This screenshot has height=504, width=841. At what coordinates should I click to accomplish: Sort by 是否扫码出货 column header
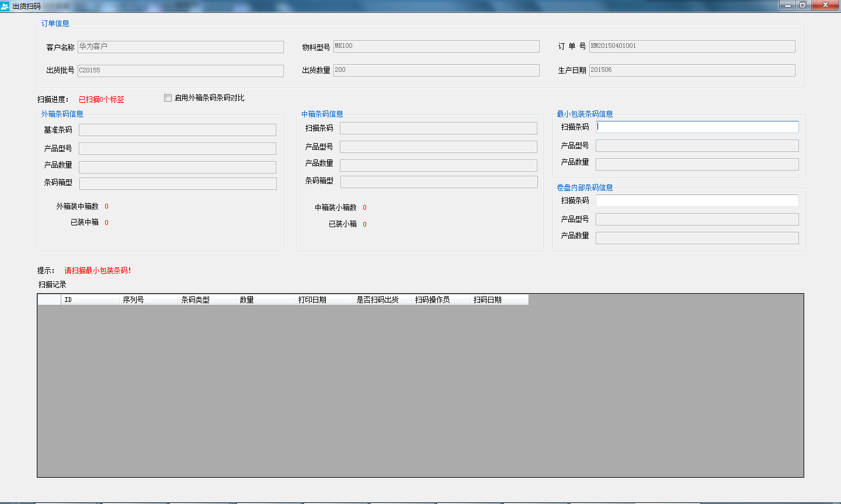pyautogui.click(x=382, y=300)
